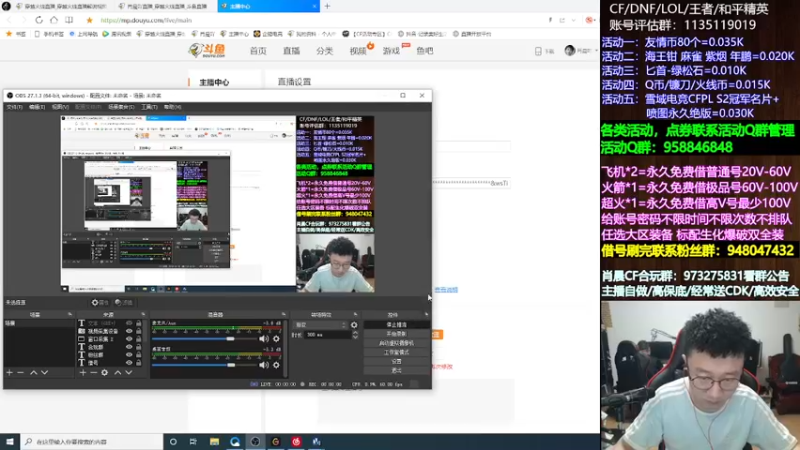This screenshot has height=450, width=800.
Task: Open the OBS Tools menu
Action: click(x=149, y=107)
